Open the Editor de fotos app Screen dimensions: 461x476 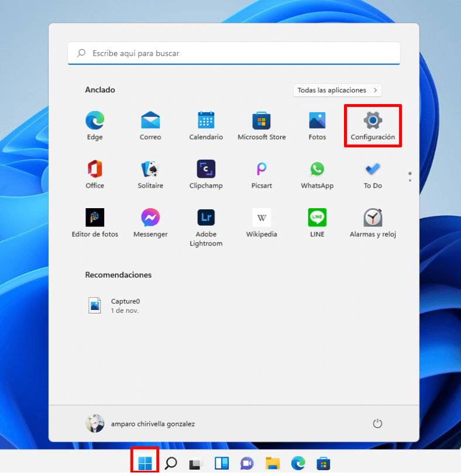click(95, 223)
